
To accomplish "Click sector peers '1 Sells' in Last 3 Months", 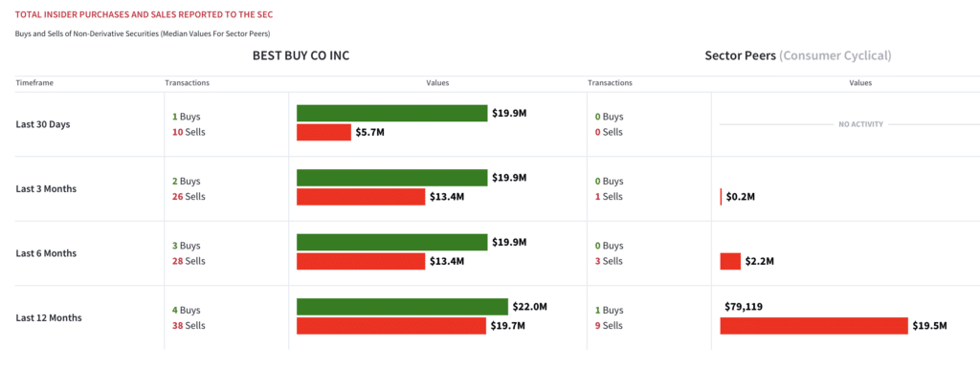I will [x=609, y=197].
